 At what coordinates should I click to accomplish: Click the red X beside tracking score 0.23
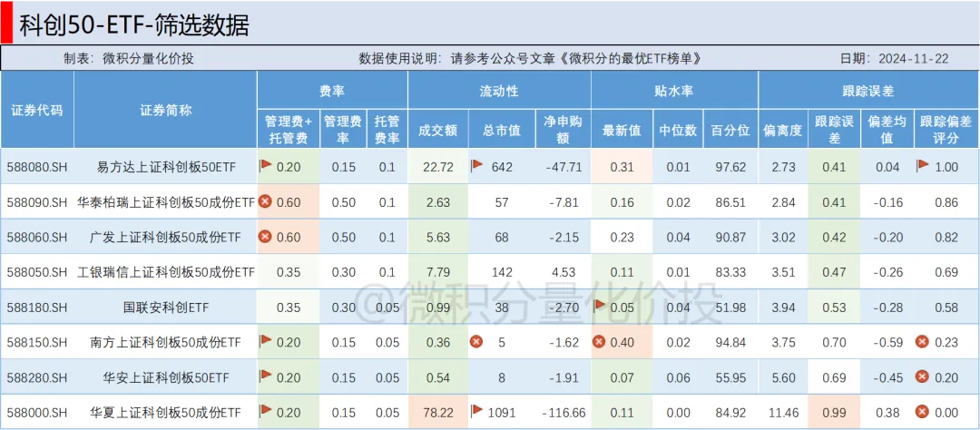pos(922,342)
